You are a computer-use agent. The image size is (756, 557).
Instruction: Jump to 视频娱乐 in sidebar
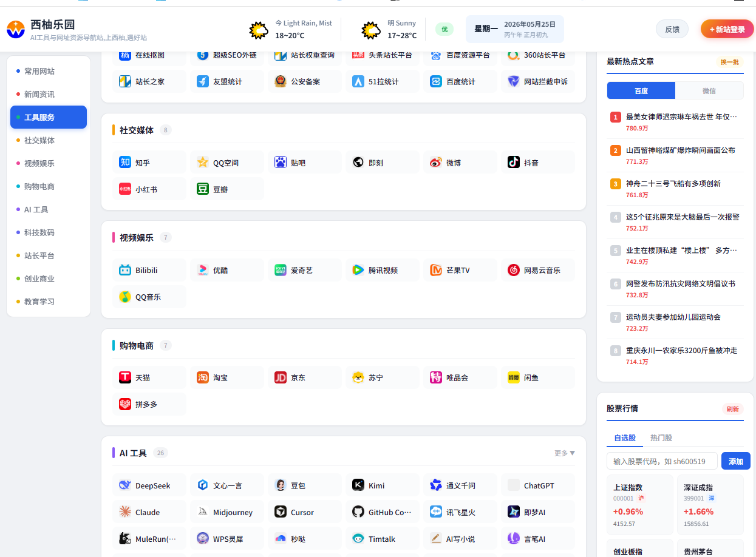click(49, 163)
